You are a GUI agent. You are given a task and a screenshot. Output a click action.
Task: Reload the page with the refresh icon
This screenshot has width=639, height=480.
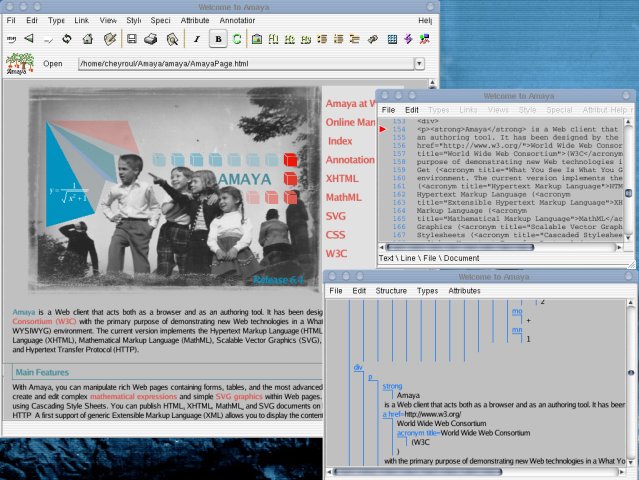pyautogui.click(x=67, y=39)
